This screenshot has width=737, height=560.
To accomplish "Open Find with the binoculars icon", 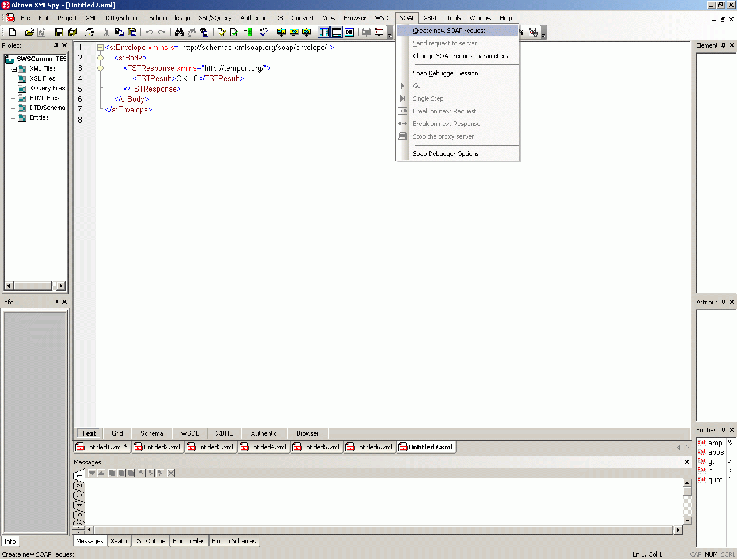I will [x=179, y=32].
